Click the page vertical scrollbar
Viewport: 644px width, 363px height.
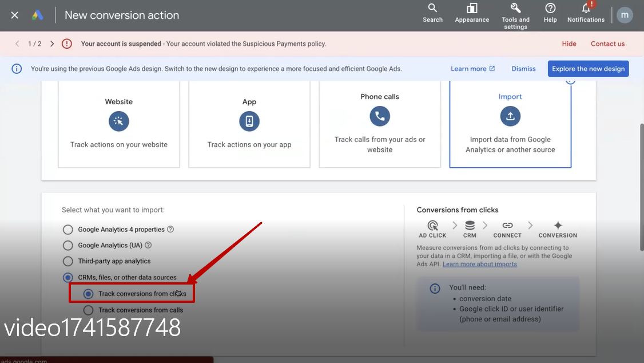click(642, 187)
